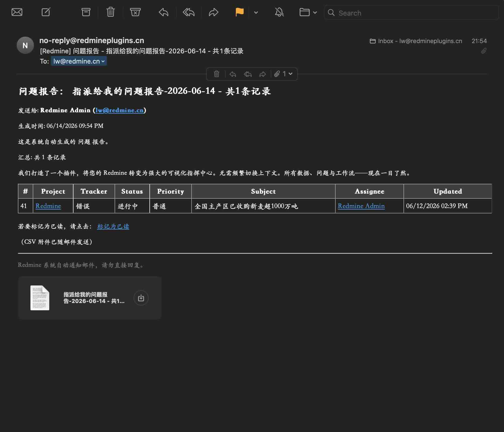Compose a new message
The height and width of the screenshot is (432, 504).
point(46,12)
